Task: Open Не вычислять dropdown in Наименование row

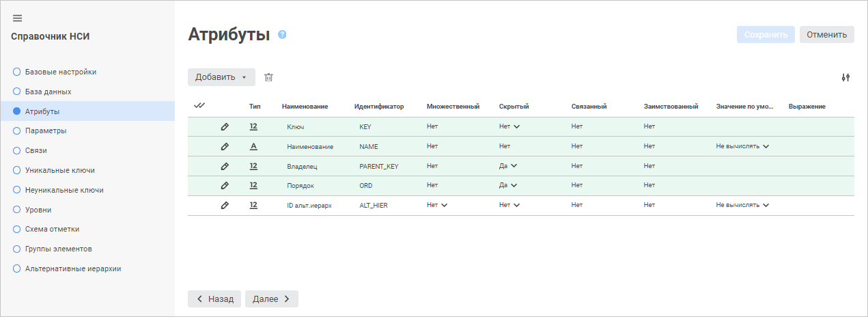Action: coord(743,146)
